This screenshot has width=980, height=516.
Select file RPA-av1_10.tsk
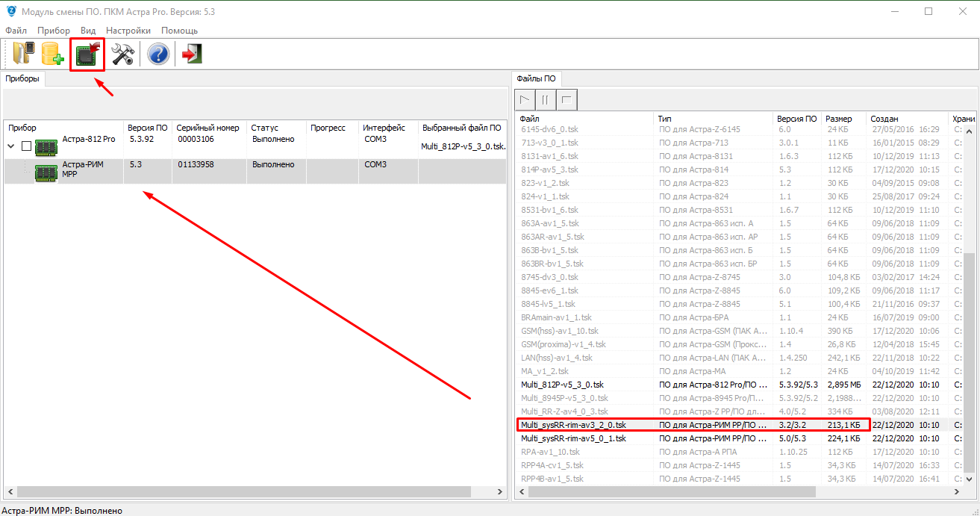(550, 452)
